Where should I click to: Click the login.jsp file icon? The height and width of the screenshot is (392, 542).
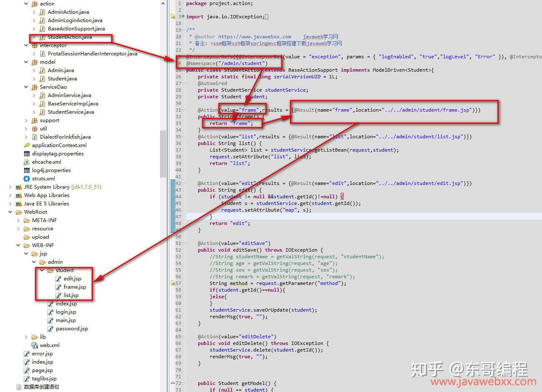click(50, 312)
